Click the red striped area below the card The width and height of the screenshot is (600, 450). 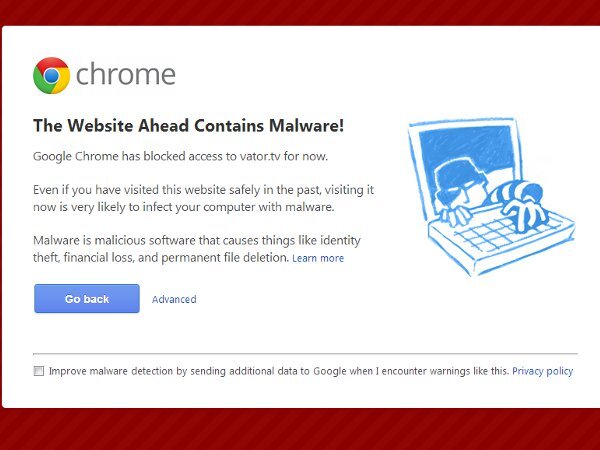pyautogui.click(x=300, y=429)
